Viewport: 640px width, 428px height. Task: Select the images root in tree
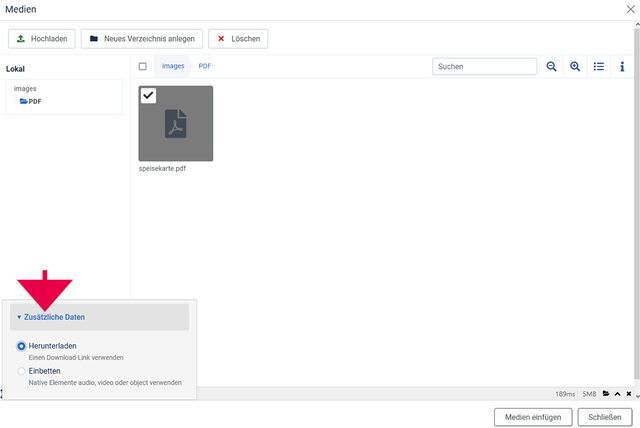pos(25,89)
